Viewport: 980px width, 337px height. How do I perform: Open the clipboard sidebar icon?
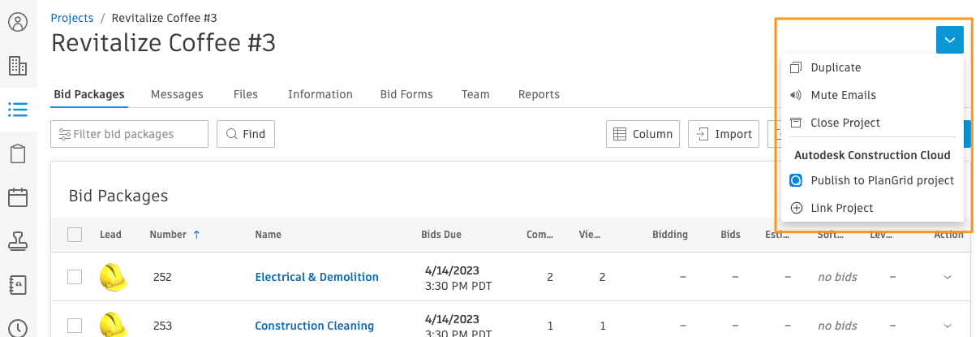[18, 153]
